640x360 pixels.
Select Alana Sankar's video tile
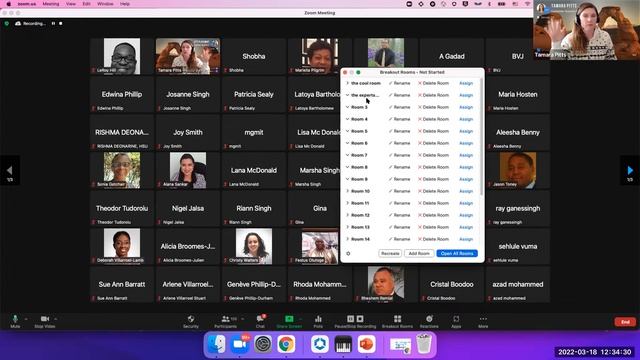tap(188, 170)
